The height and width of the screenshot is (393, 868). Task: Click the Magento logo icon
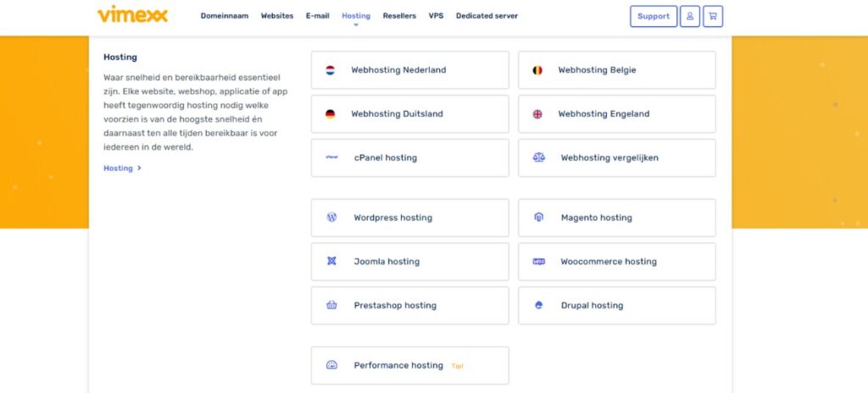point(538,218)
